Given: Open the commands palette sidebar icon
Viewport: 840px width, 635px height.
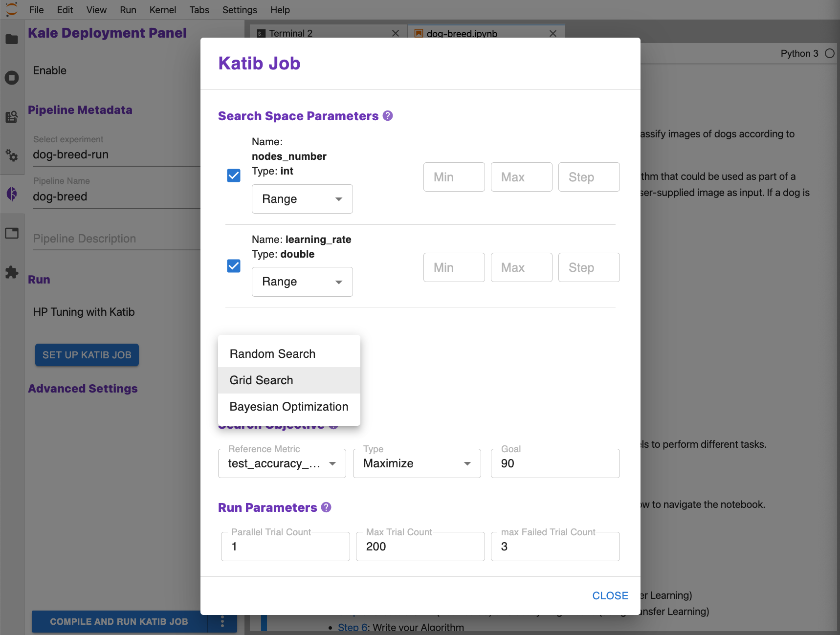Looking at the screenshot, I should coord(12,116).
